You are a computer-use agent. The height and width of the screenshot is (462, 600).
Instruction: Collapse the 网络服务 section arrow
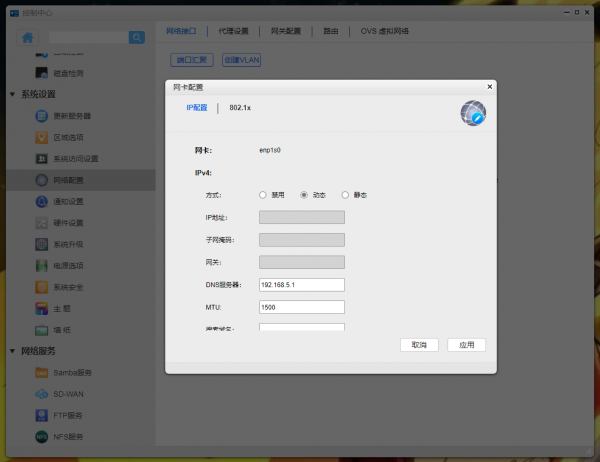pos(12,351)
